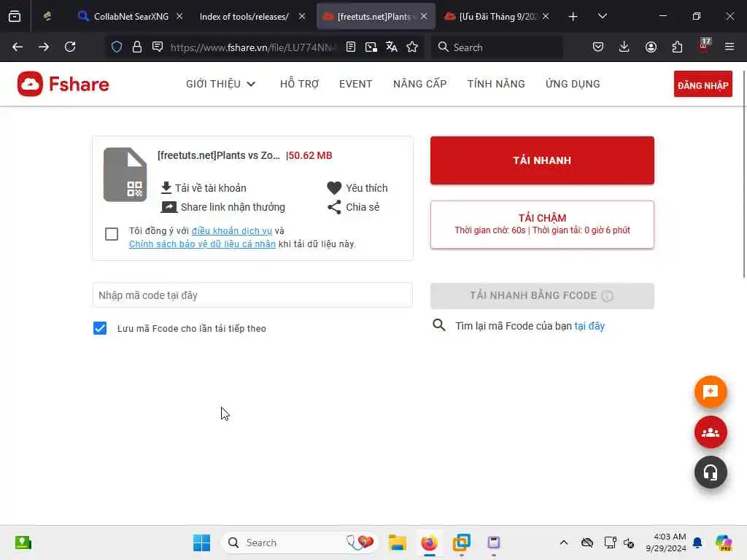Click Windows taskbar search box

(300, 542)
